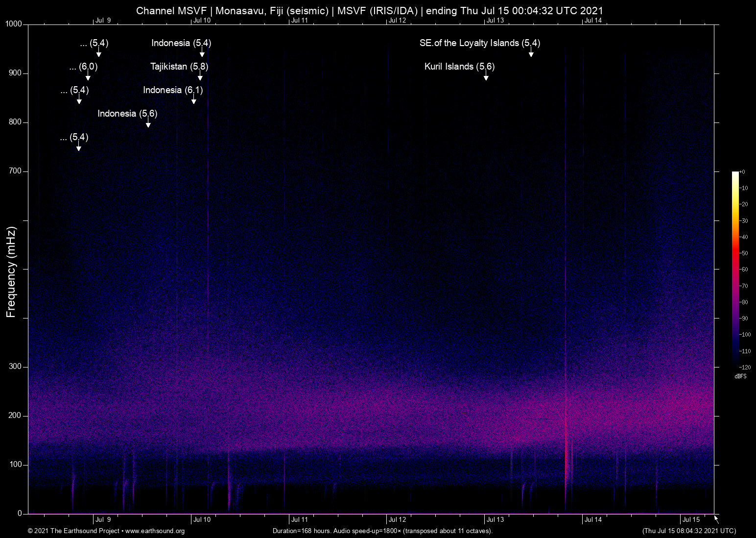Click the SE.of the Loyalty Islands (5.4) label

tap(479, 43)
